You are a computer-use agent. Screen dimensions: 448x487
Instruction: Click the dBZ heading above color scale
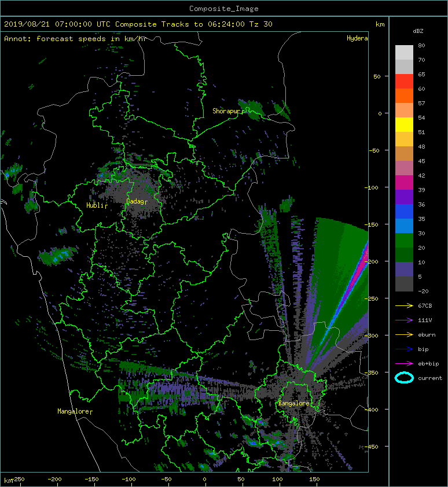[418, 31]
